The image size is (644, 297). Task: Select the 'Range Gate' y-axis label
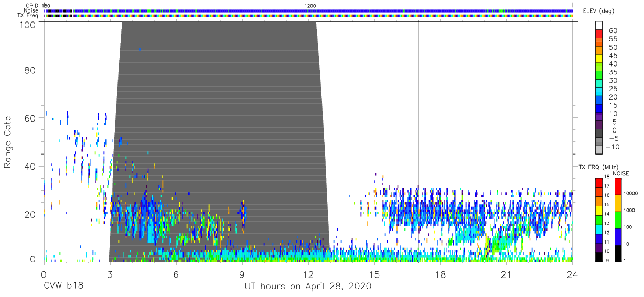[8, 142]
